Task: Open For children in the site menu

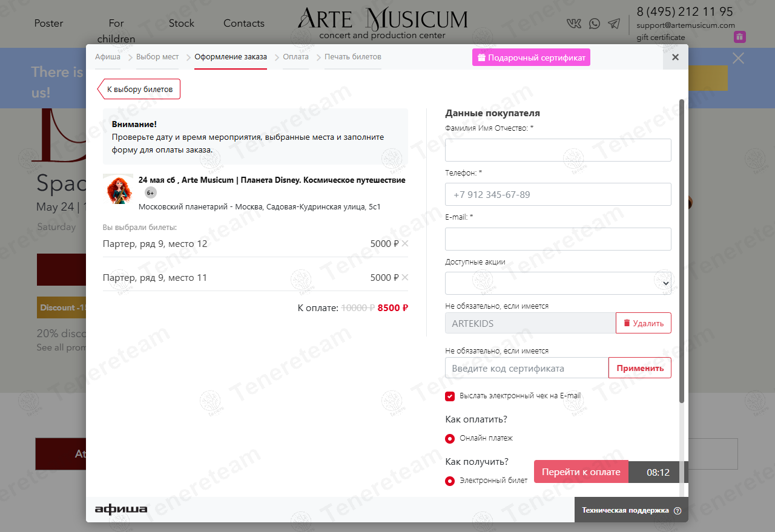Action: click(116, 31)
